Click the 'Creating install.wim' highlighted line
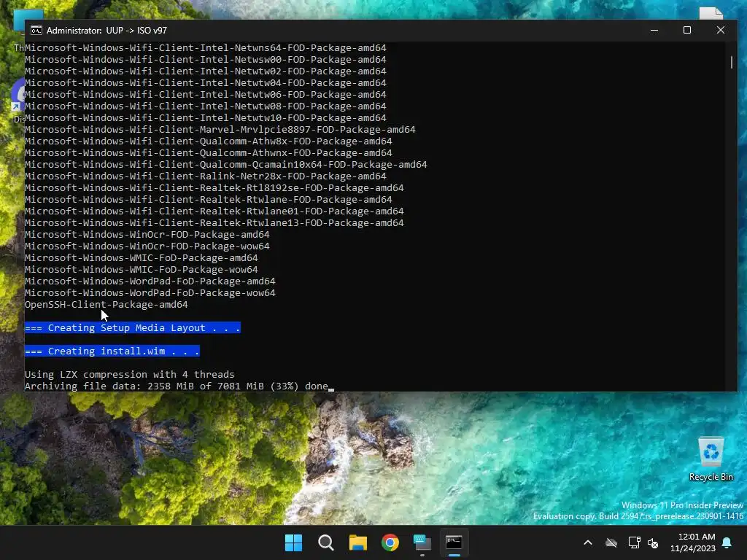747x560 pixels. 112,351
